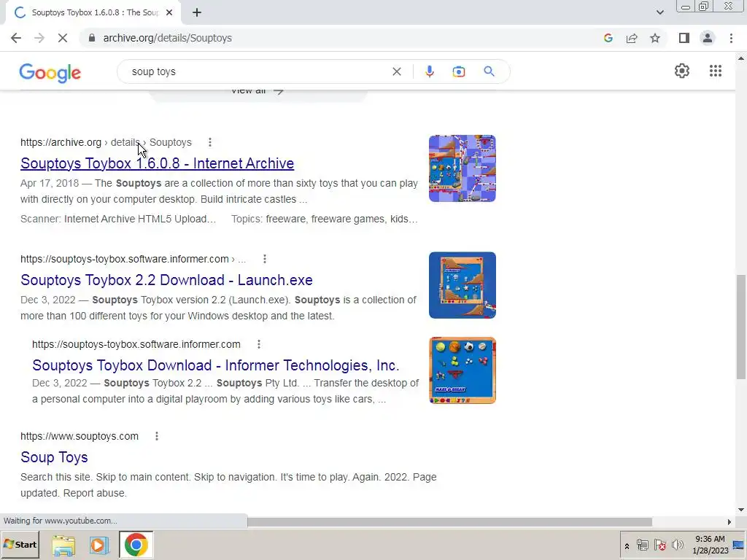Image resolution: width=747 pixels, height=560 pixels.
Task: Open the Chrome profile menu
Action: tap(708, 38)
